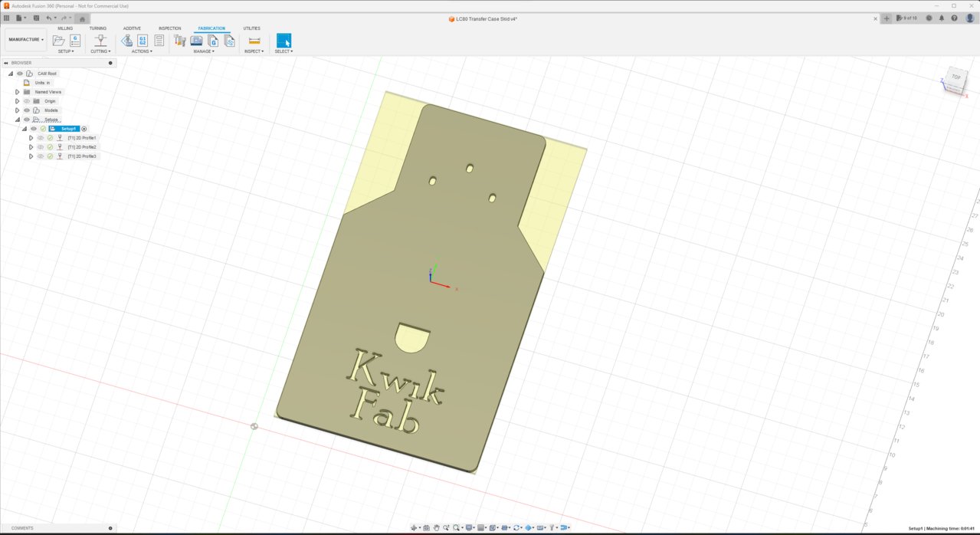This screenshot has height=535, width=980.
Task: Collapse the BROWSER panel arrows
Action: 5,63
